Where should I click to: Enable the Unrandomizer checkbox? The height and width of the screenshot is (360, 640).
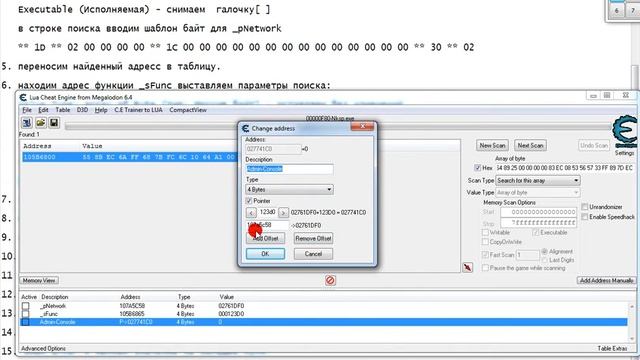point(584,207)
